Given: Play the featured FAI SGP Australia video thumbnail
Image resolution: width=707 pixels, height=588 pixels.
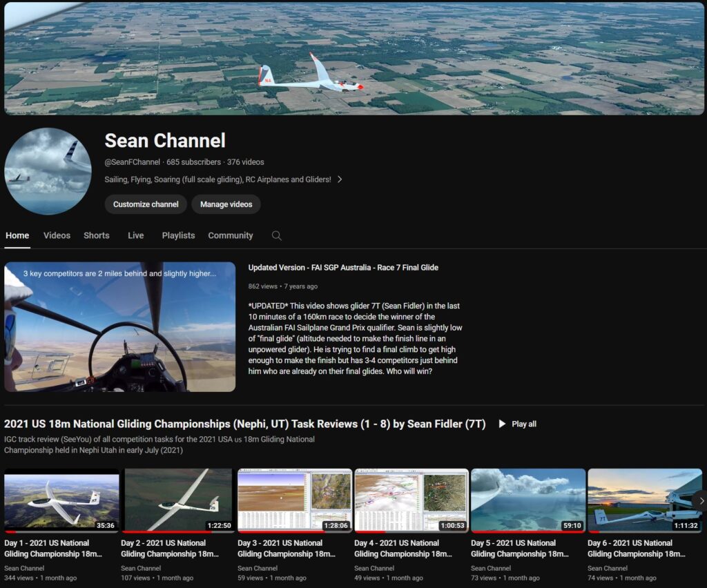Looking at the screenshot, I should point(120,326).
